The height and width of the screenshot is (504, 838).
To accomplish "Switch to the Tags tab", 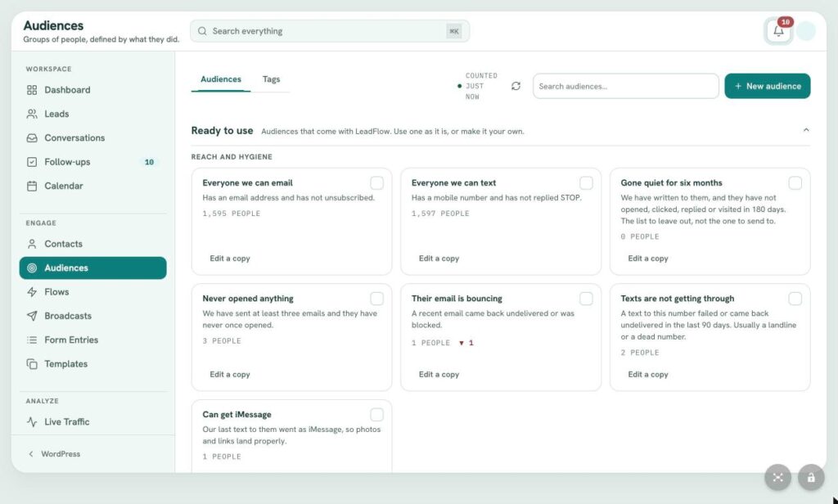I will click(271, 79).
